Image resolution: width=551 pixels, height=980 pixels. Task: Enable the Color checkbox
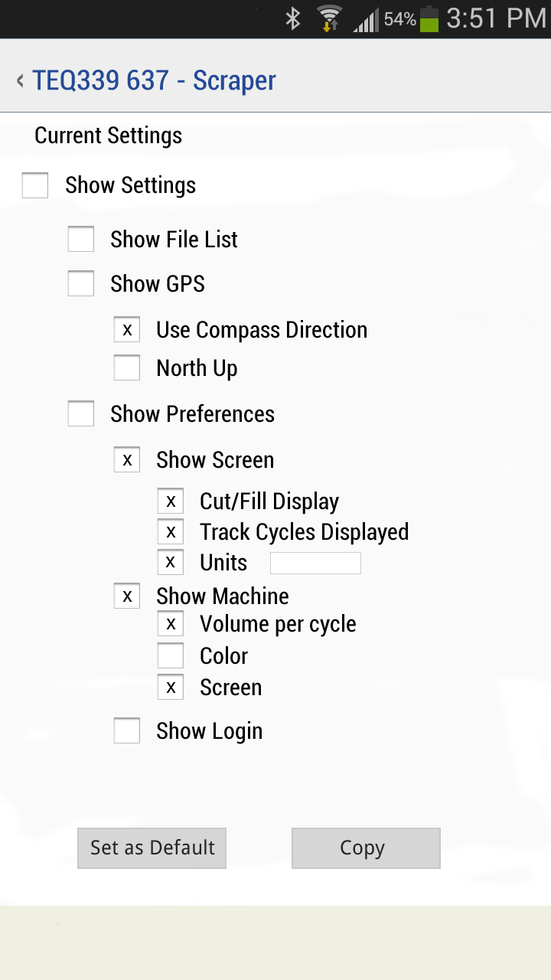[171, 656]
